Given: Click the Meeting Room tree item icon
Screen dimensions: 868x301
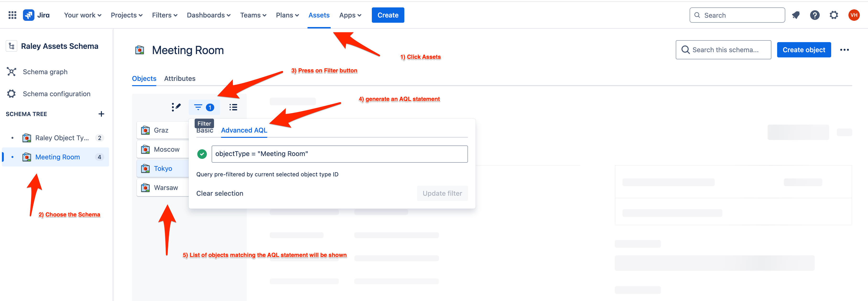Looking at the screenshot, I should (27, 157).
